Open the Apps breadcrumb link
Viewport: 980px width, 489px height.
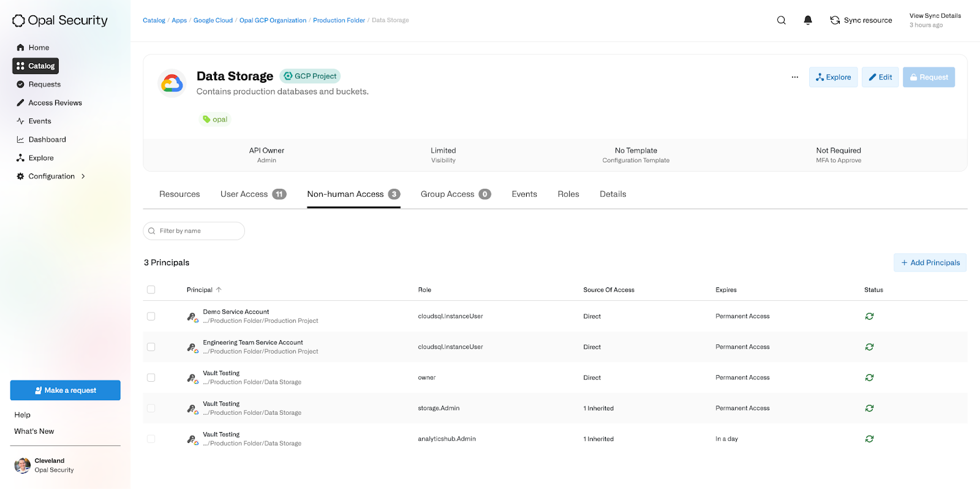coord(179,20)
